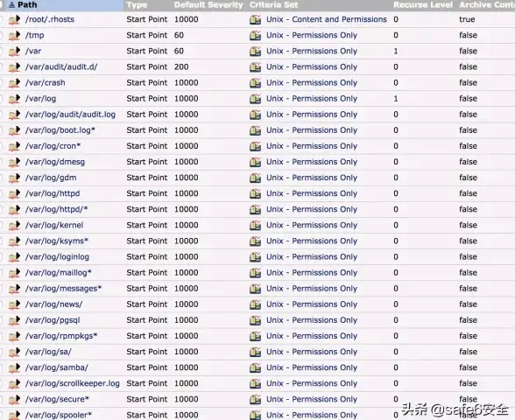The width and height of the screenshot is (515, 420).
Task: Sort by the Path column header
Action: (27, 5)
